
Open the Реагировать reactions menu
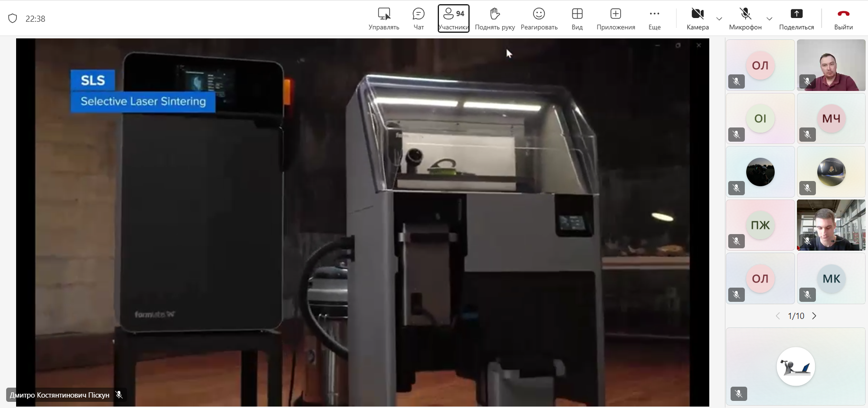tap(539, 18)
